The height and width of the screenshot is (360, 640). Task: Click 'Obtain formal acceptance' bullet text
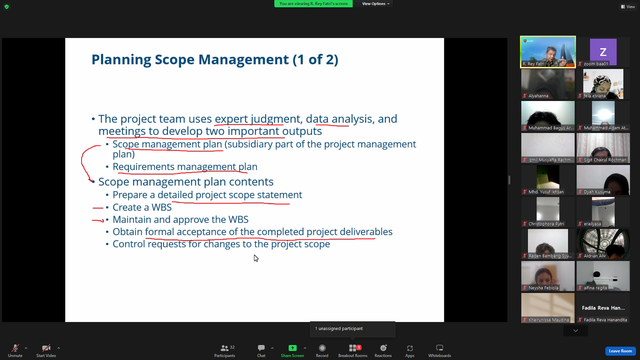pos(252,232)
